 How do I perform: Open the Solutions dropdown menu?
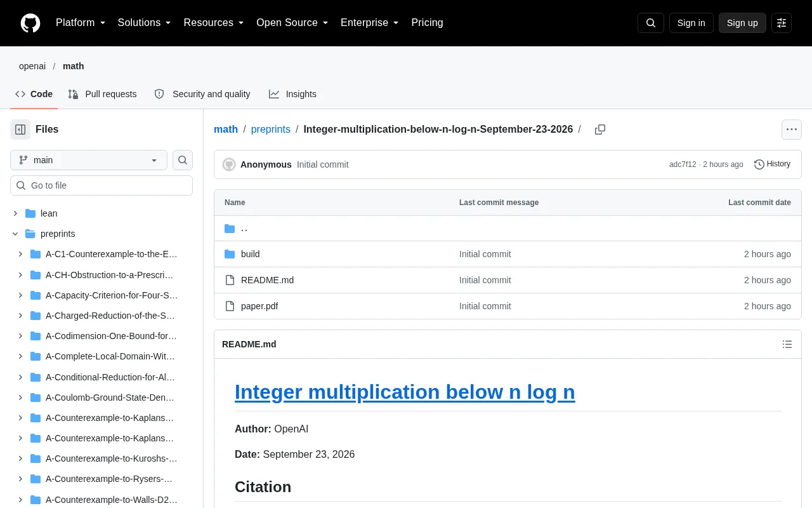145,23
